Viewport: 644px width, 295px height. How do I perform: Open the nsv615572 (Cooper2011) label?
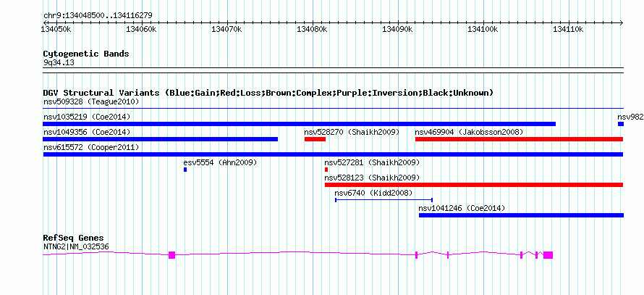point(91,147)
